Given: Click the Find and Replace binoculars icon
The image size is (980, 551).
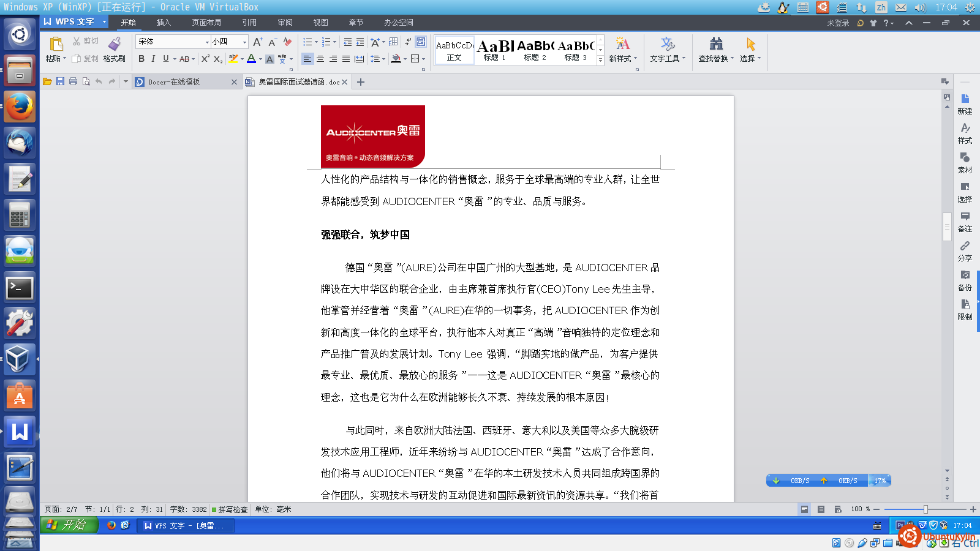Looking at the screenshot, I should [x=716, y=44].
